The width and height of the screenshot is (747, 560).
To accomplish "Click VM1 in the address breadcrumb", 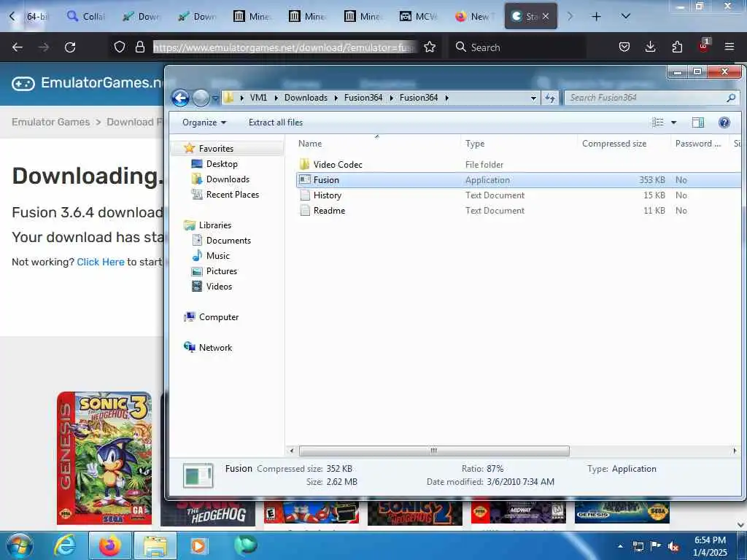I will pos(258,98).
